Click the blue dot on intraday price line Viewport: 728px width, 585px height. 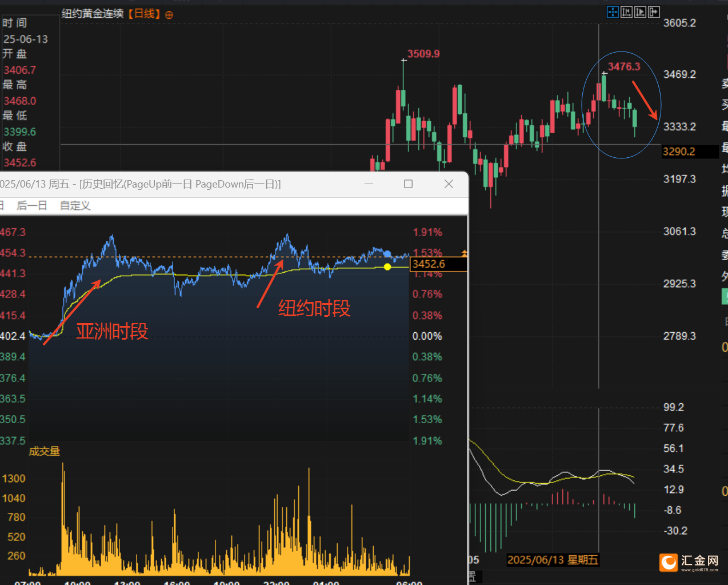click(x=387, y=253)
